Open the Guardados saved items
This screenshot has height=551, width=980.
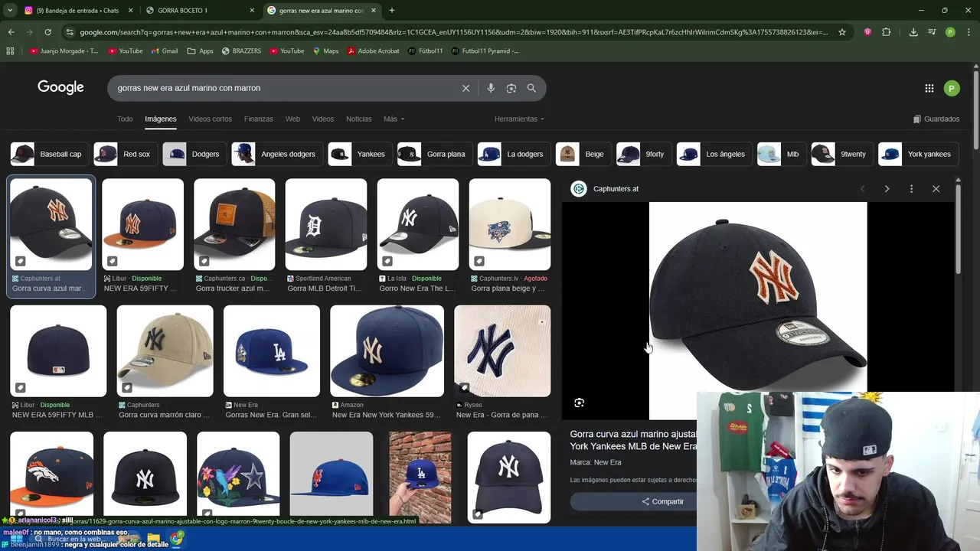click(x=936, y=119)
